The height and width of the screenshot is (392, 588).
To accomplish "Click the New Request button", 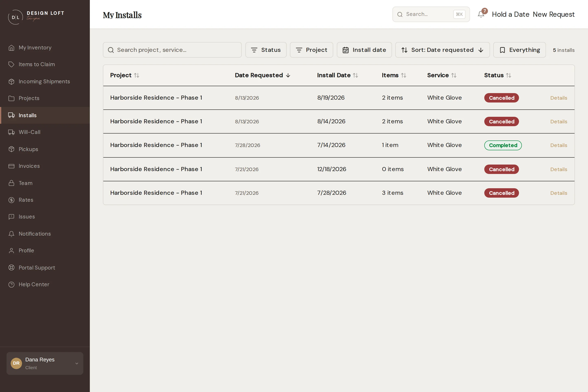I will [x=553, y=14].
